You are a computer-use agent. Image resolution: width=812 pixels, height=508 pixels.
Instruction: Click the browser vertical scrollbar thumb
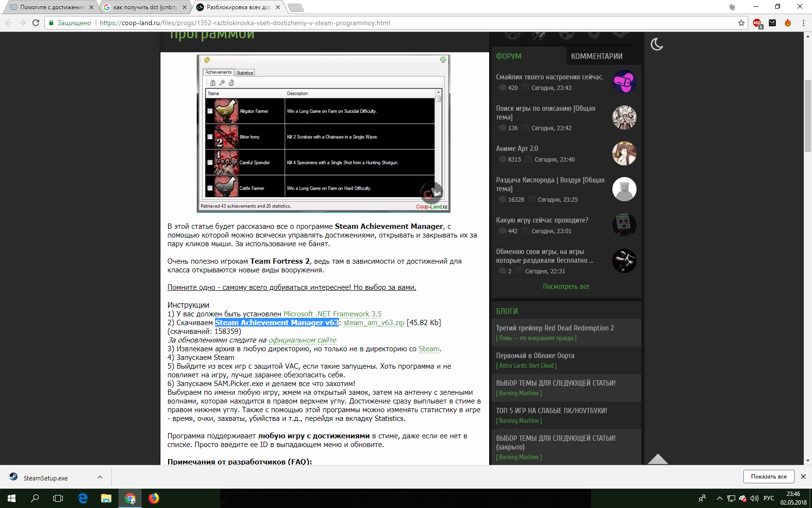pyautogui.click(x=808, y=116)
